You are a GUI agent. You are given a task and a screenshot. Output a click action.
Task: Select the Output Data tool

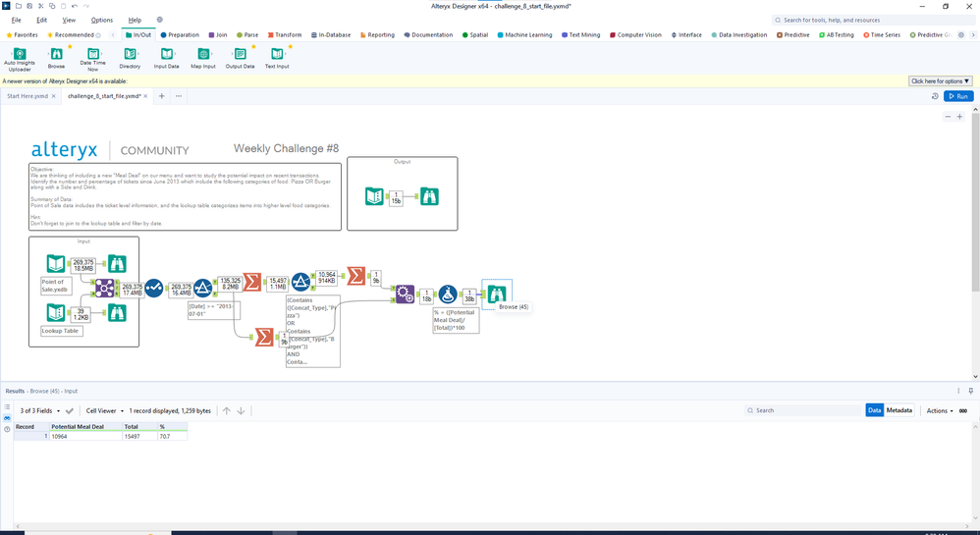pos(240,58)
